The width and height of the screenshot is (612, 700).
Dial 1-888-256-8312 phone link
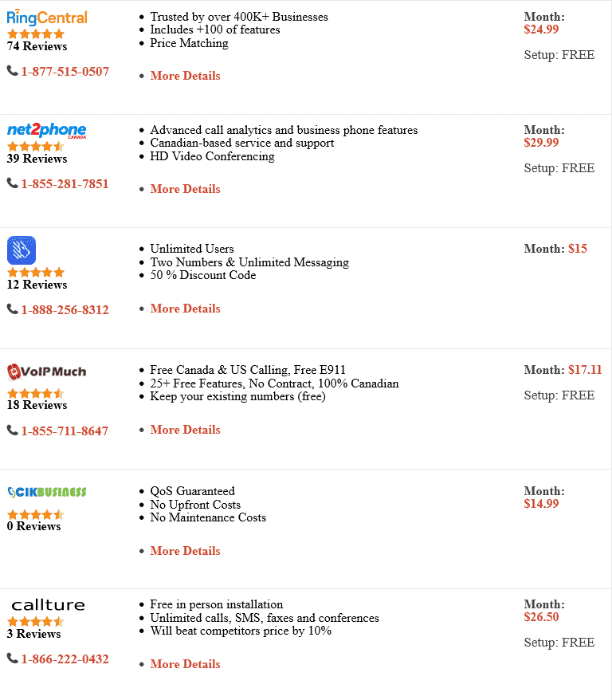65,310
